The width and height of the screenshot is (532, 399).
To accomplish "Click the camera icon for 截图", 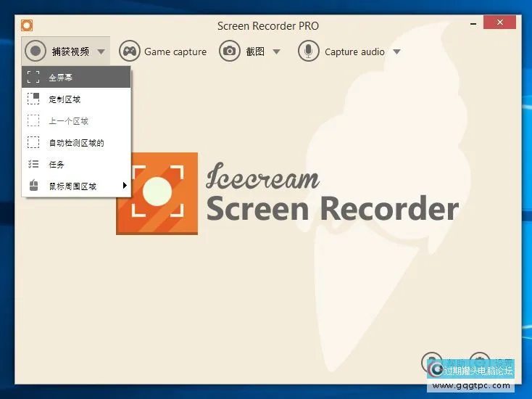I will click(x=230, y=52).
